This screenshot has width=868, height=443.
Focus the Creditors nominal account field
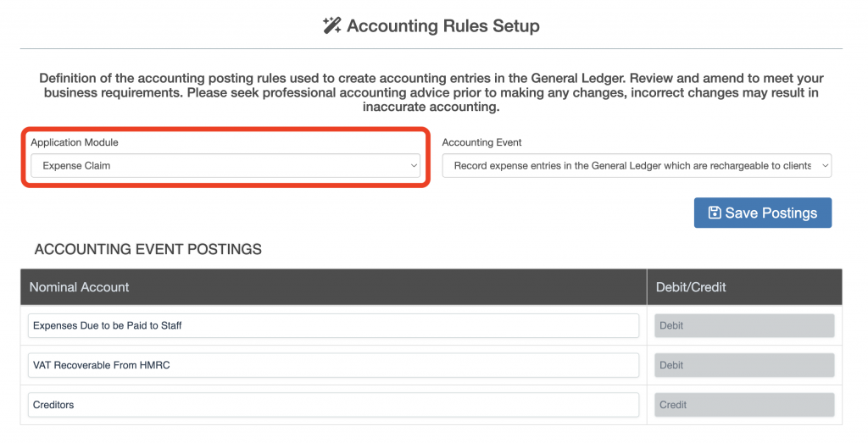pos(333,405)
